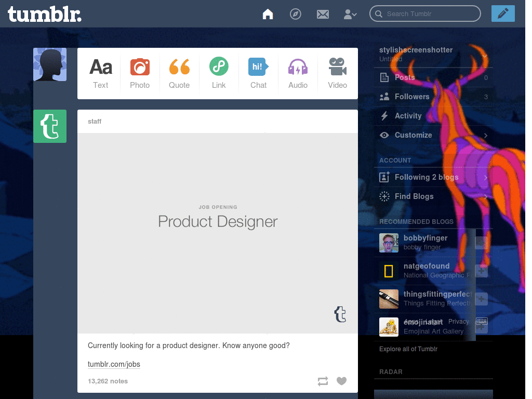Screen dimensions: 532x399
Task: Open Posts in the sidebar
Action: tap(433, 77)
